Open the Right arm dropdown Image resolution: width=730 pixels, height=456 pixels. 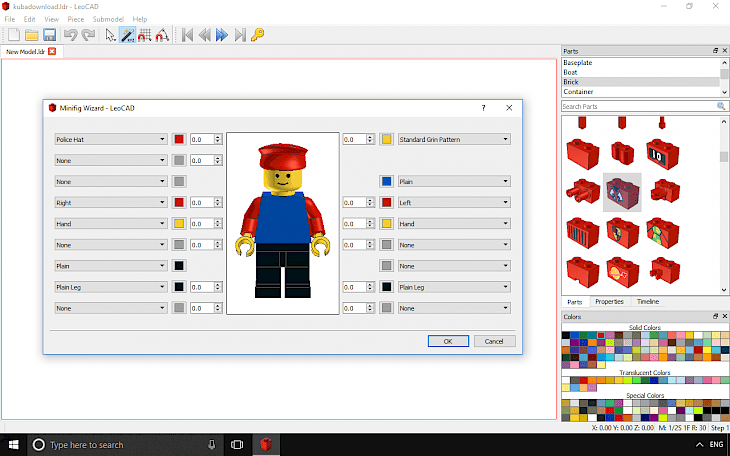[x=111, y=203]
